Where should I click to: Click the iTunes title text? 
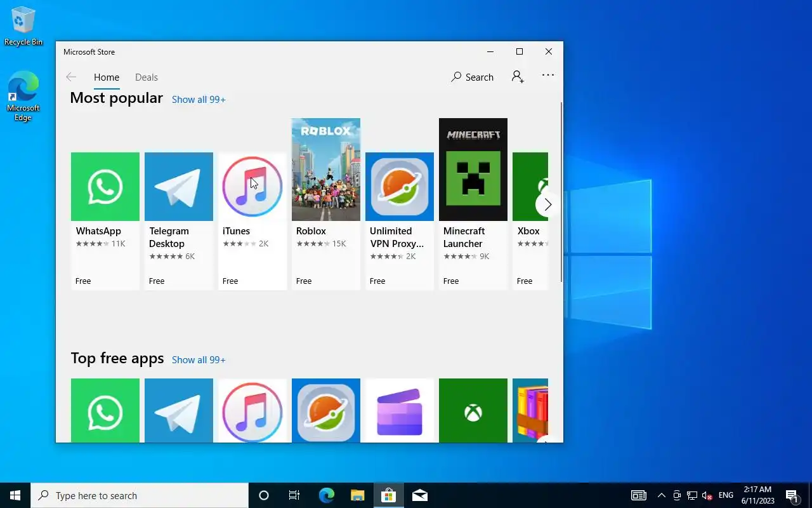coord(236,231)
